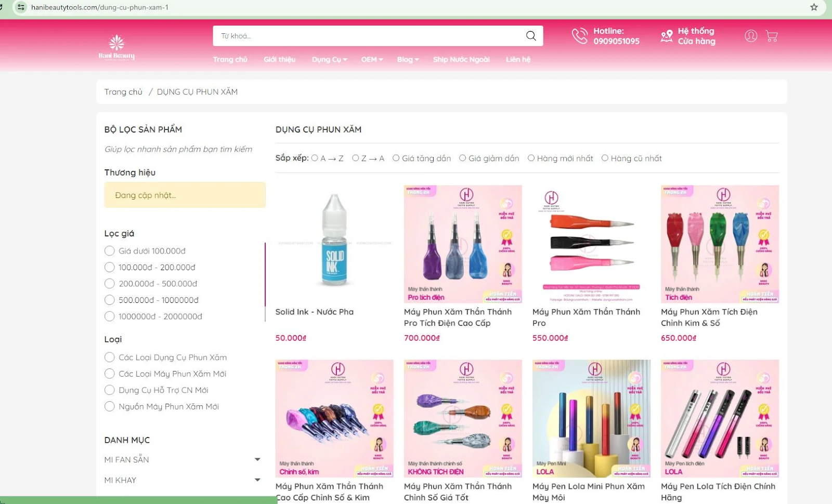Filter price 200.000đ - 500.000đ
832x504 pixels.
coord(109,284)
